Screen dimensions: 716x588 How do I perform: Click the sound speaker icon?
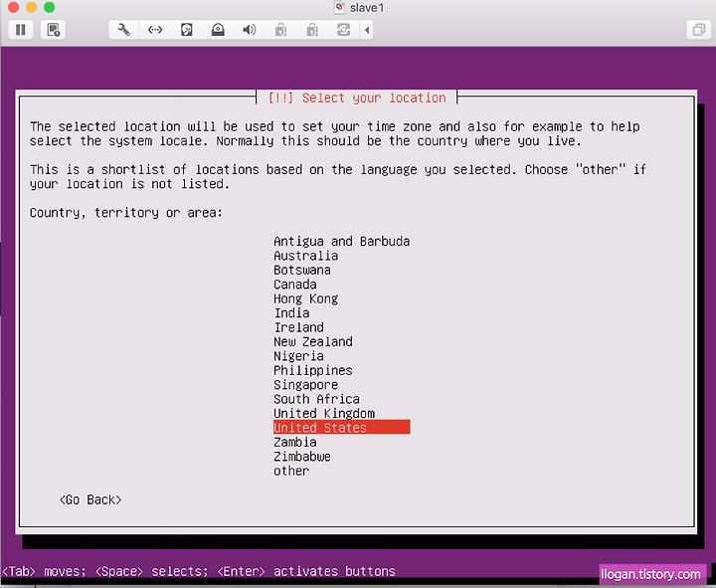click(x=249, y=30)
